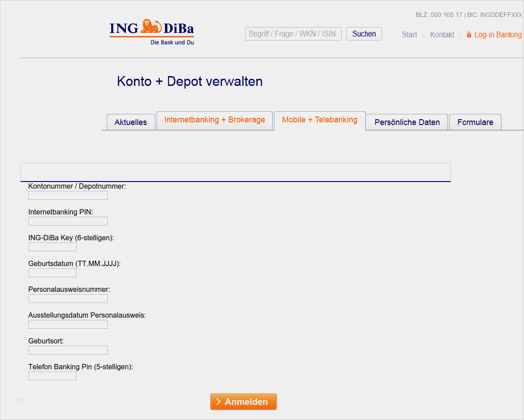Focus the Geburtsort input field
524x420 pixels.
68,350
